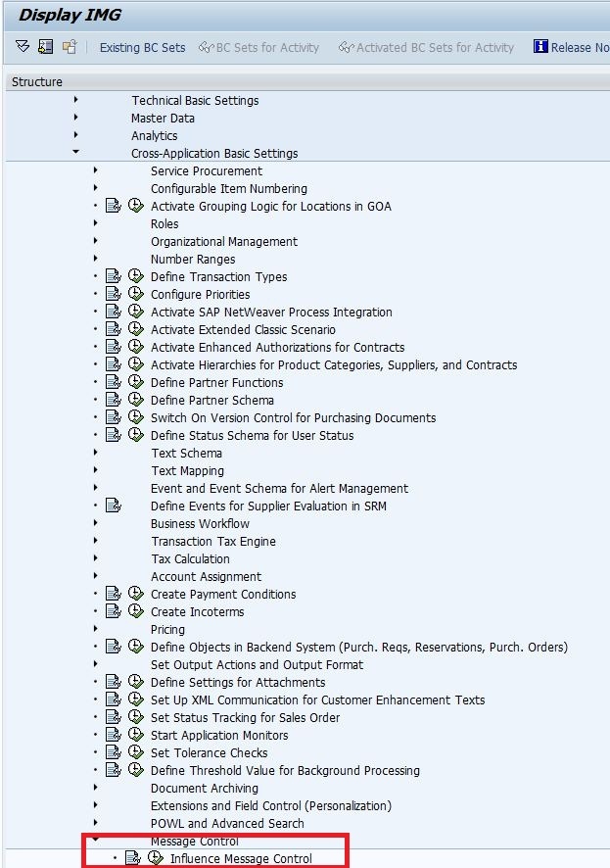Execute Set Tolerance Checks activity
The image size is (610, 868).
[136, 751]
